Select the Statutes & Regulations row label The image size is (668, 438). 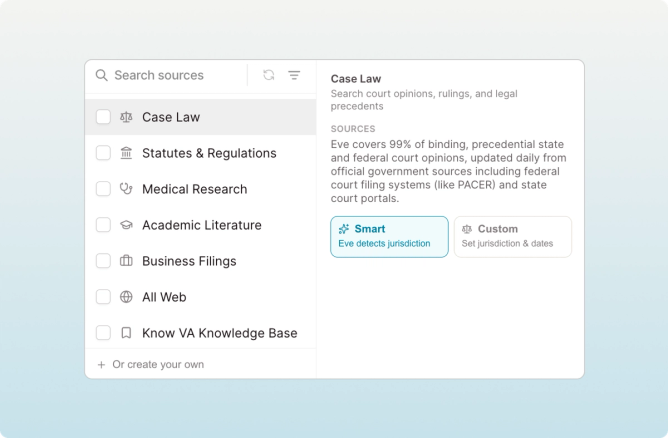coord(209,153)
